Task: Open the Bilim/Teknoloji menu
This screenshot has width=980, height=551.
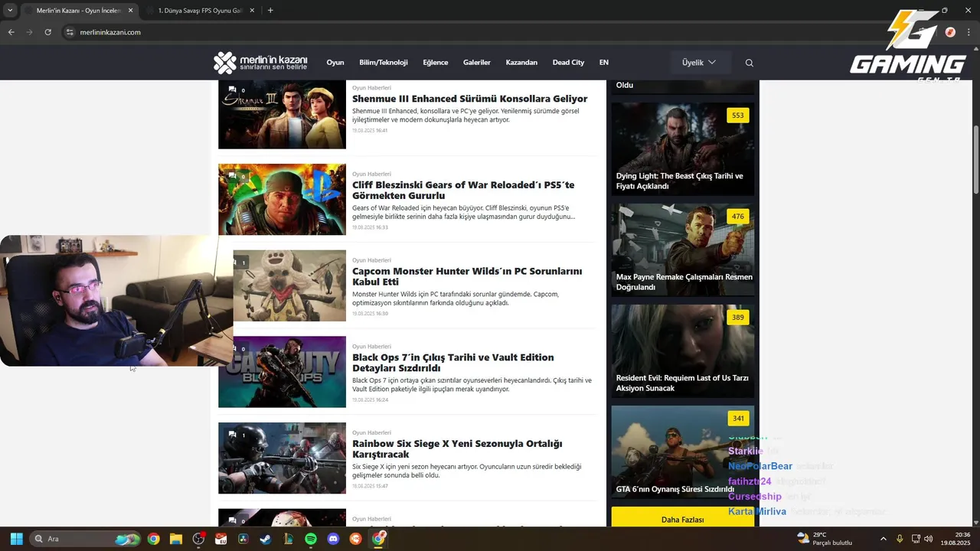Action: click(x=384, y=63)
